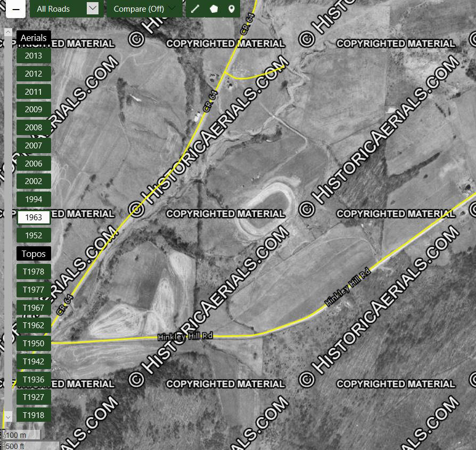Switch to the 2002 aerial year
The image size is (476, 450).
(x=34, y=181)
